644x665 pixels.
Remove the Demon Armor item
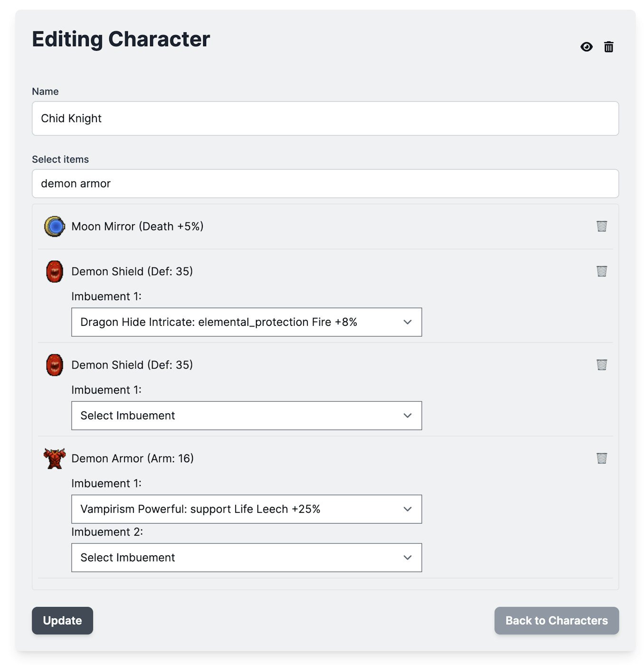click(x=602, y=458)
